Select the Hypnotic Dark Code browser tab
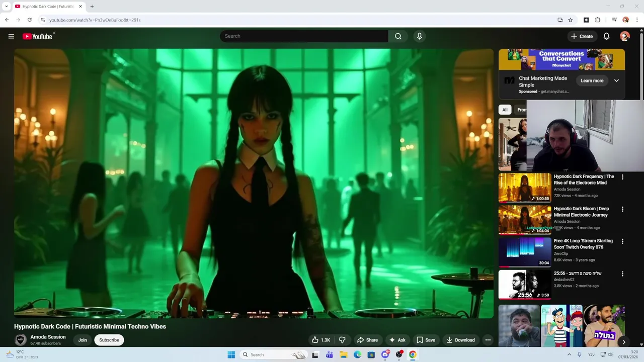 (x=48, y=7)
